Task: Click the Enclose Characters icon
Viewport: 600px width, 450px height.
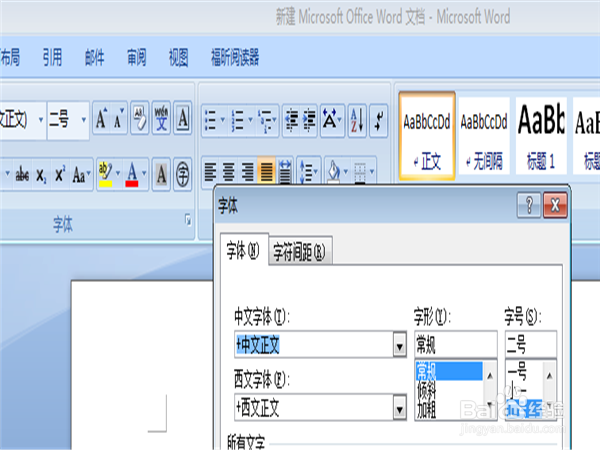Action: tap(183, 174)
